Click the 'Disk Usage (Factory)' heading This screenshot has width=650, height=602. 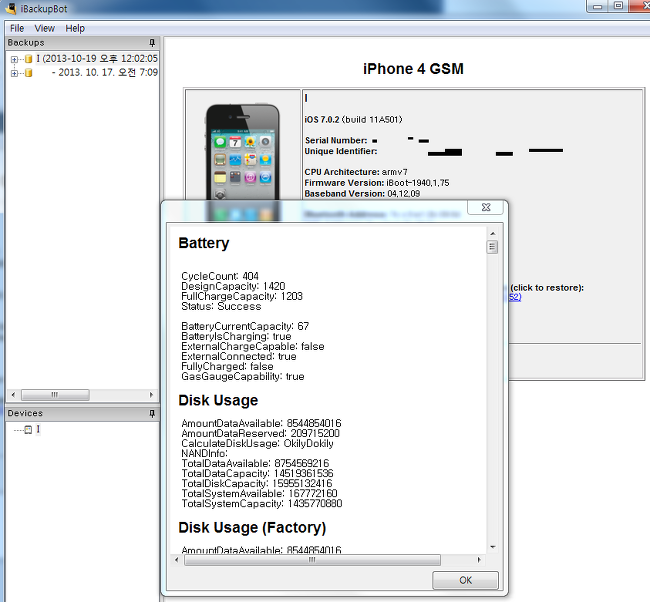[252, 527]
